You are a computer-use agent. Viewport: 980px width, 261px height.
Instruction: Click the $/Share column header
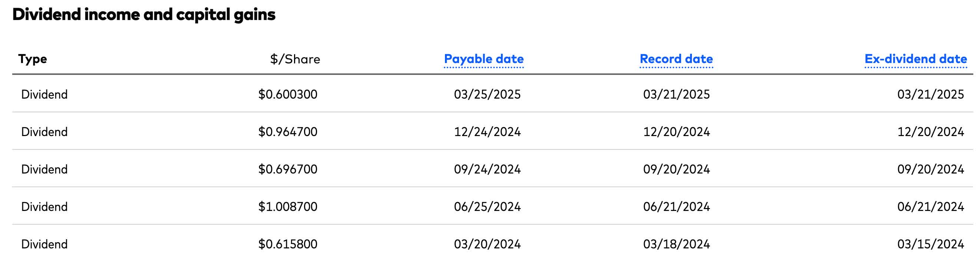click(295, 59)
